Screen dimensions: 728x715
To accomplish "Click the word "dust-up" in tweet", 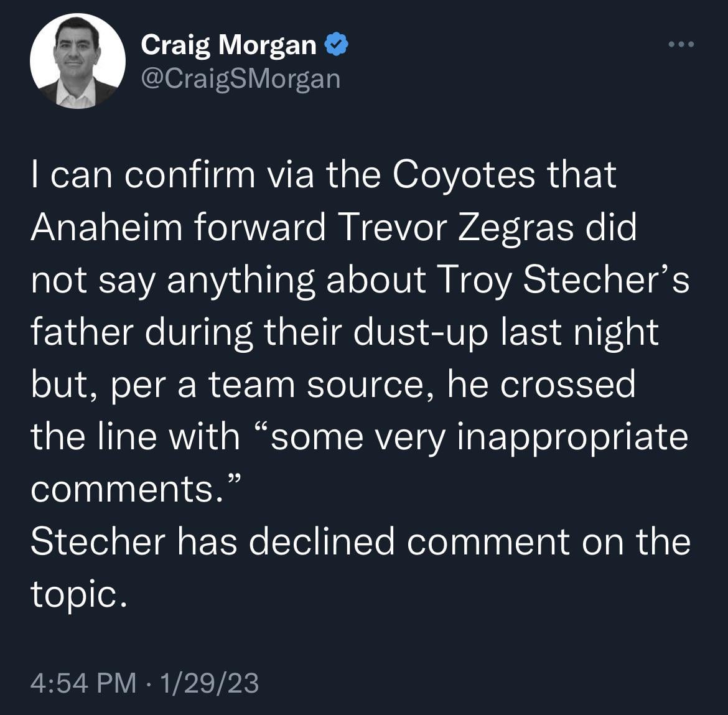I will (421, 332).
